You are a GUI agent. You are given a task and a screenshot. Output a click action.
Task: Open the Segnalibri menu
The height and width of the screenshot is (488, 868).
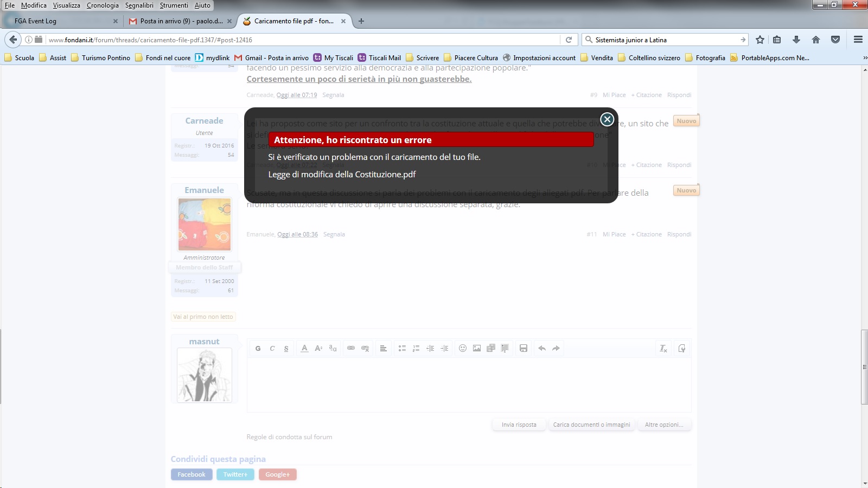pyautogui.click(x=139, y=5)
